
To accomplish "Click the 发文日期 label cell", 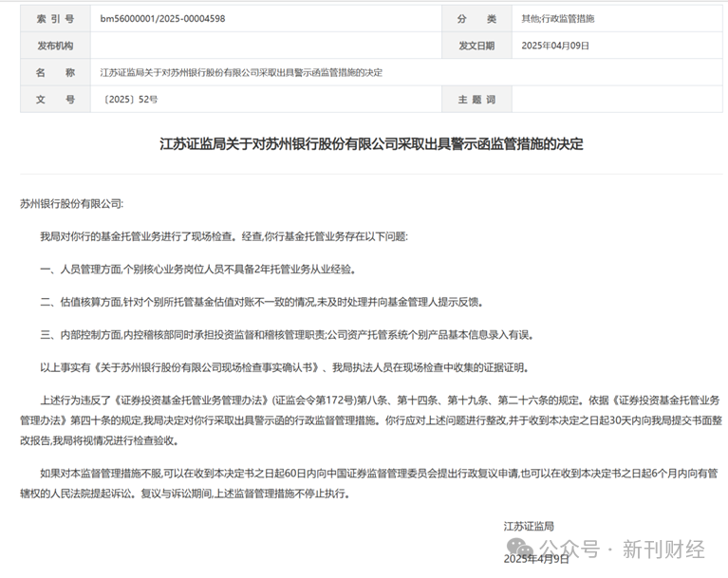I will 476,45.
